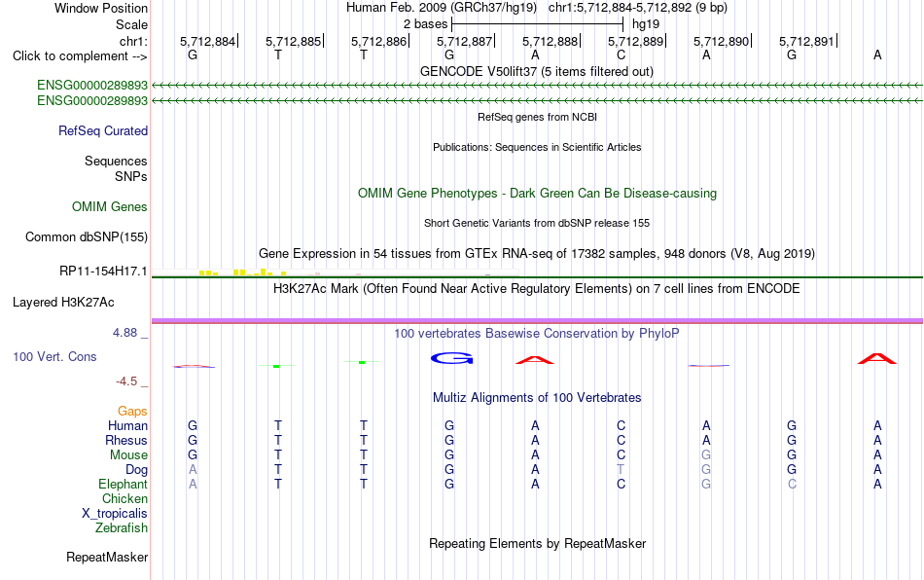Open 'Repeating Elements by RepeatMasker' title
This screenshot has width=924, height=580.
click(537, 543)
